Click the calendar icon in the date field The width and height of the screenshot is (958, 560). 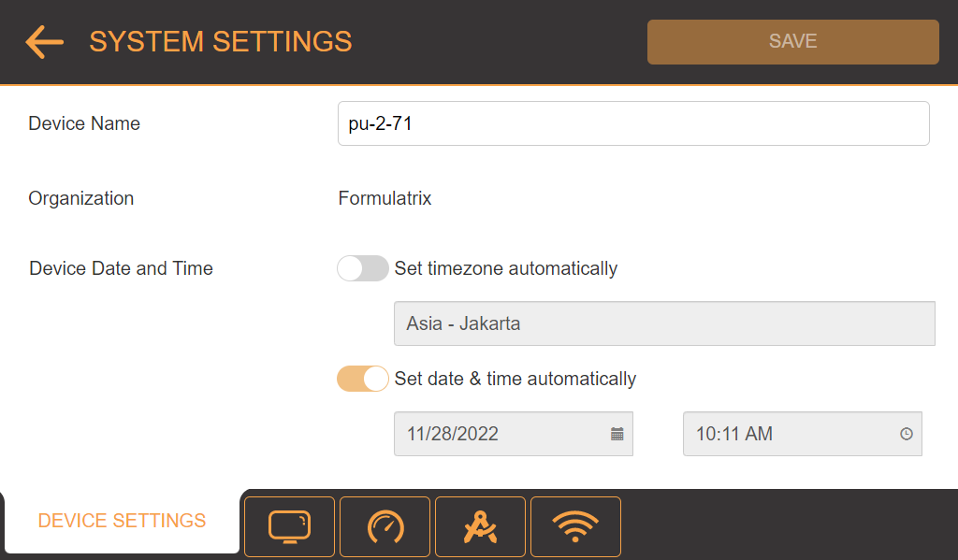click(617, 434)
